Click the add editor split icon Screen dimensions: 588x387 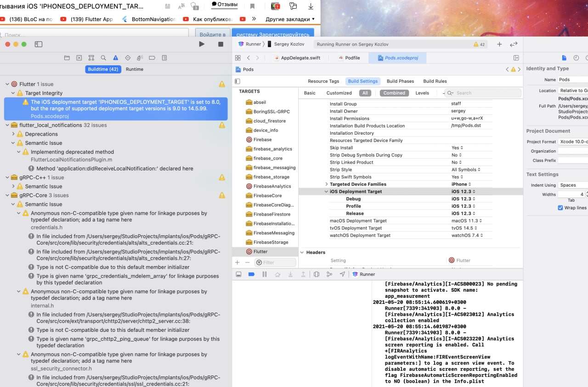pyautogui.click(x=516, y=58)
